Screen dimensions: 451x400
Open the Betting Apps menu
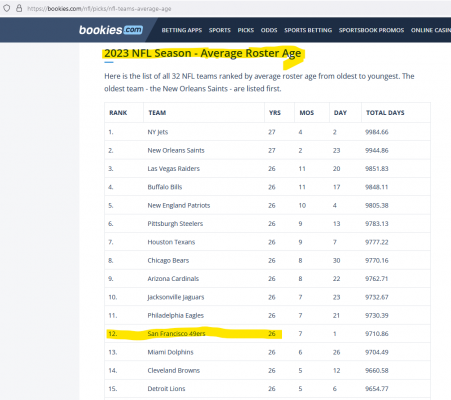point(182,30)
